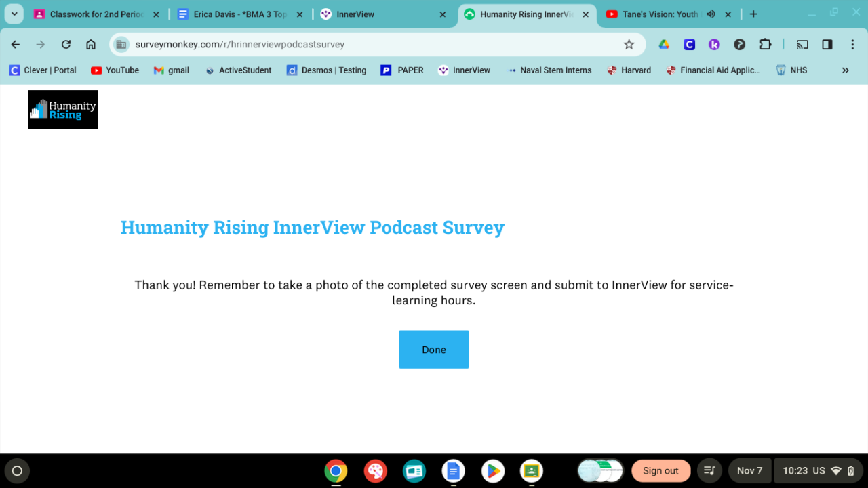Open the Chrome three-dot menu
The height and width of the screenshot is (488, 868).
click(852, 45)
